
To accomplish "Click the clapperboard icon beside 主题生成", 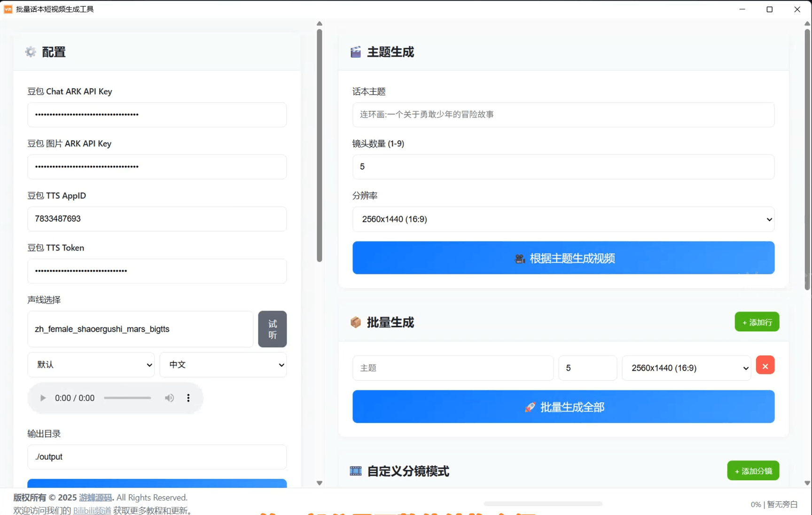I will [x=356, y=52].
